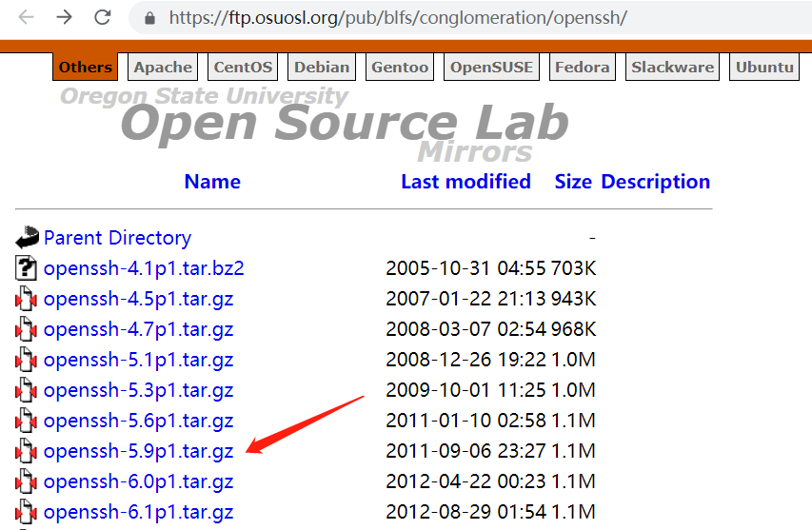
Task: Go to the Gentoo tab
Action: coord(400,68)
